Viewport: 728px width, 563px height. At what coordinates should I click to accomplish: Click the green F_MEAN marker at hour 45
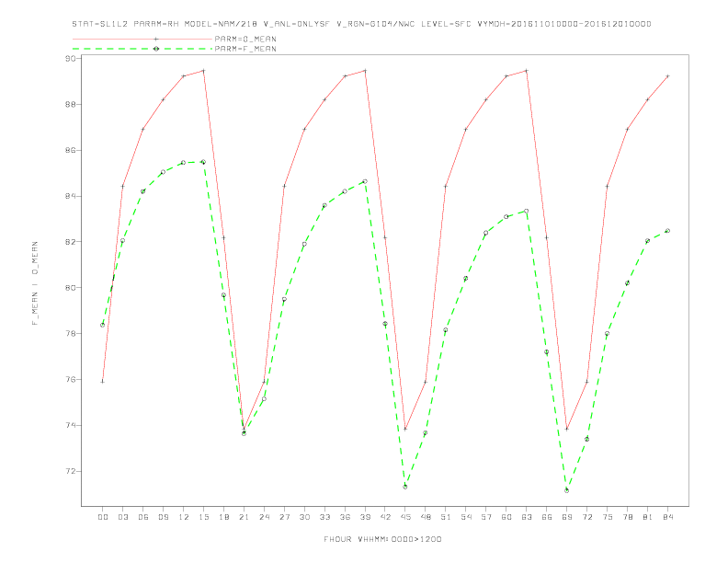coord(405,487)
